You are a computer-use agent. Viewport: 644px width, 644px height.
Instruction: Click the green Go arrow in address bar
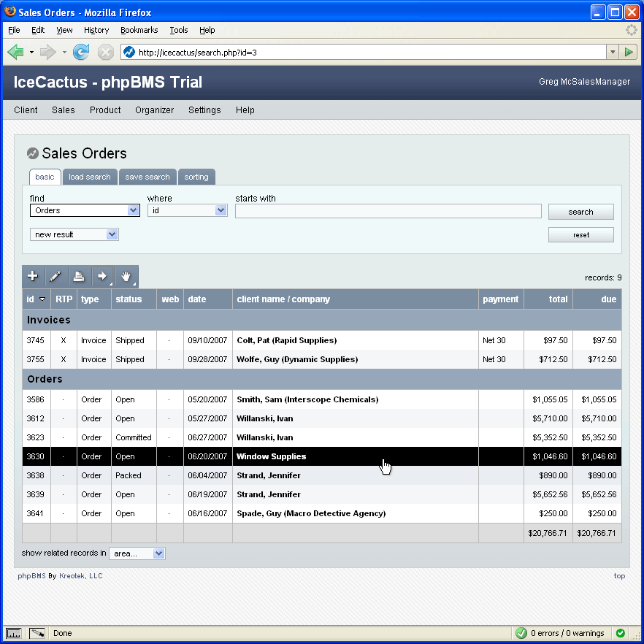coord(629,52)
